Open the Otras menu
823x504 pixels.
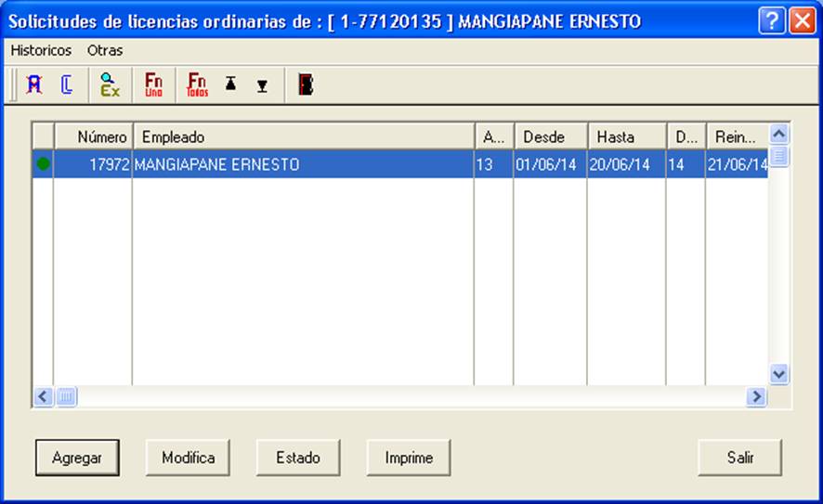point(105,50)
